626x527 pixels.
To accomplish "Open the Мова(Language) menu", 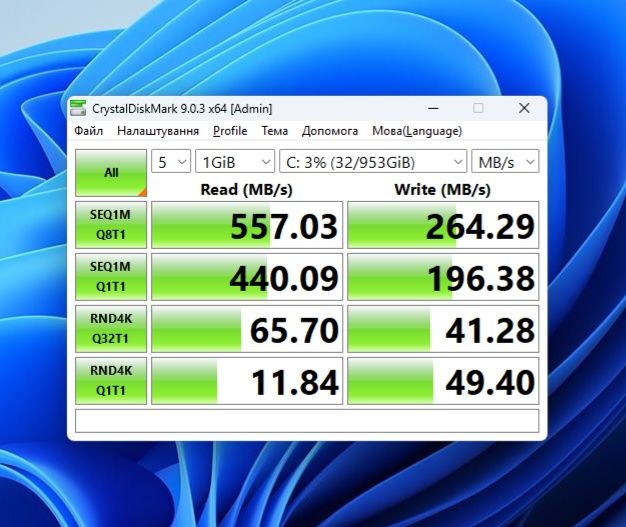I will click(x=417, y=131).
